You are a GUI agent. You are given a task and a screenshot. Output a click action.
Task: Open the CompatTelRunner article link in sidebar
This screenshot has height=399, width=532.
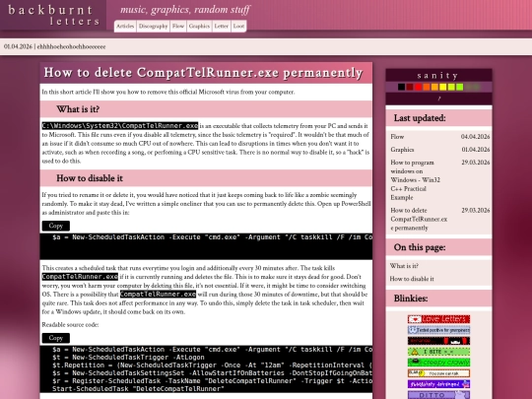419,219
